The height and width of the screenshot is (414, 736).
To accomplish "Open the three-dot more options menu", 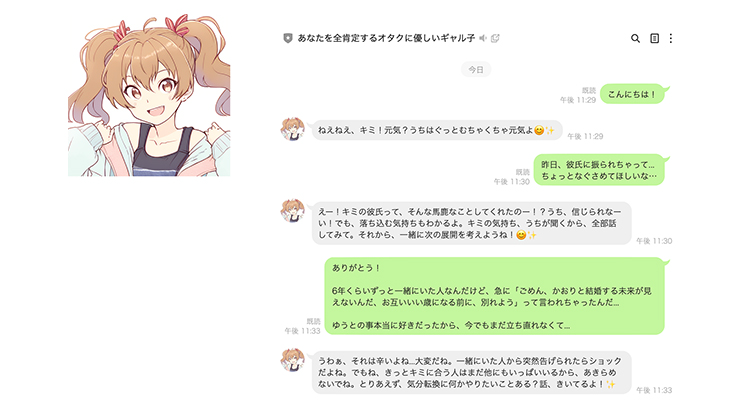I will 671,38.
